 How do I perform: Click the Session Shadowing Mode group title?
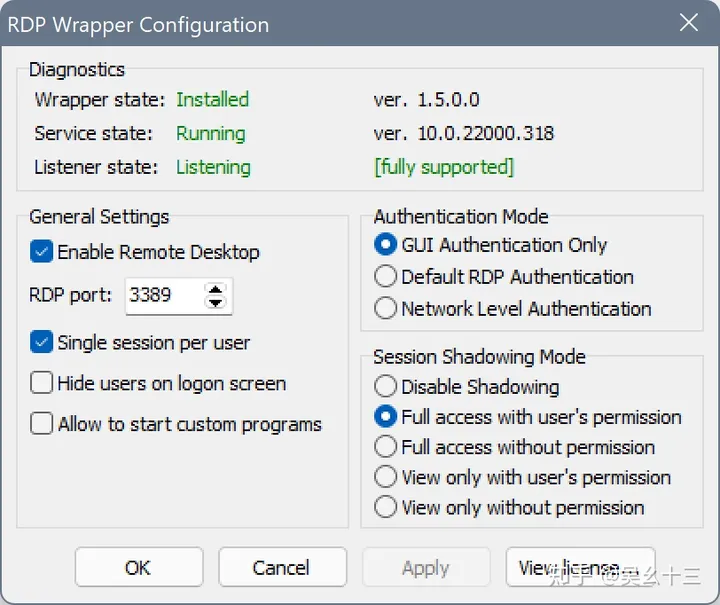(479, 357)
